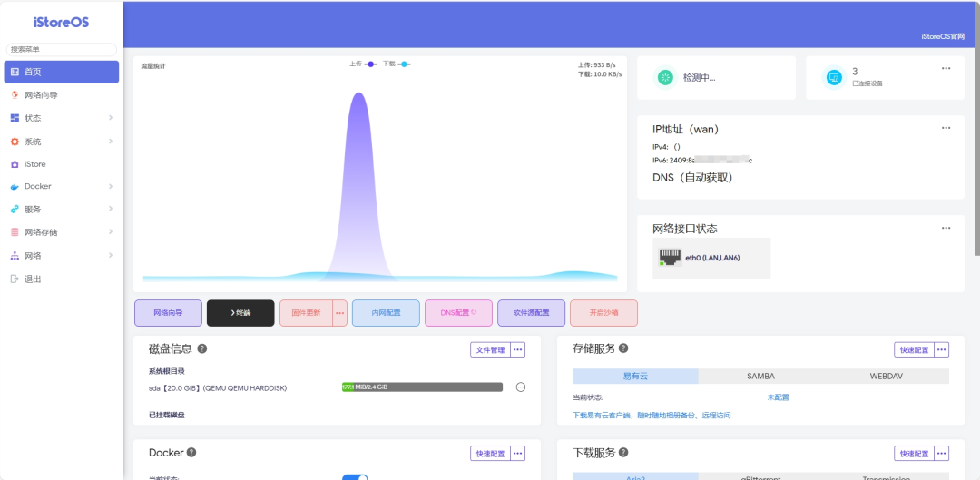The image size is (980, 480).
Task: Click 快速配置 in 下载服务 card
Action: 915,454
